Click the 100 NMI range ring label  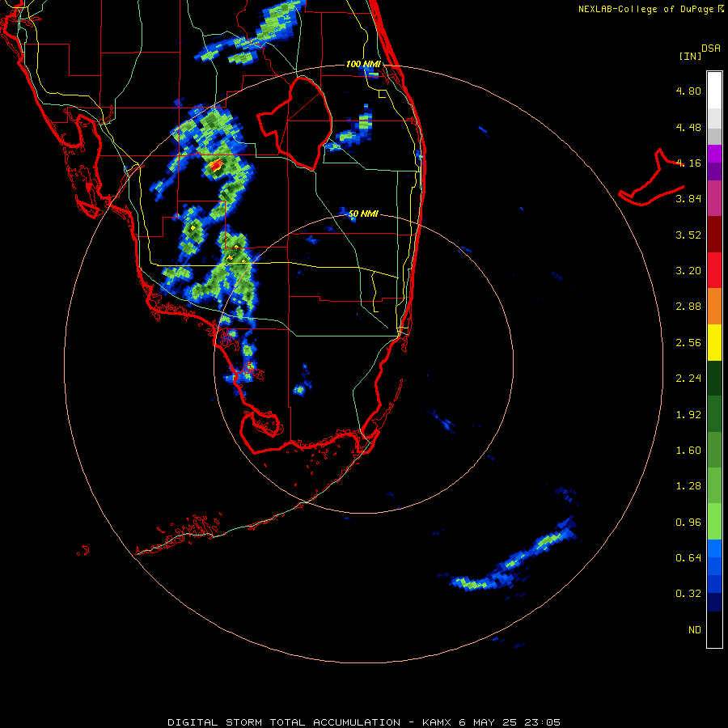point(363,64)
